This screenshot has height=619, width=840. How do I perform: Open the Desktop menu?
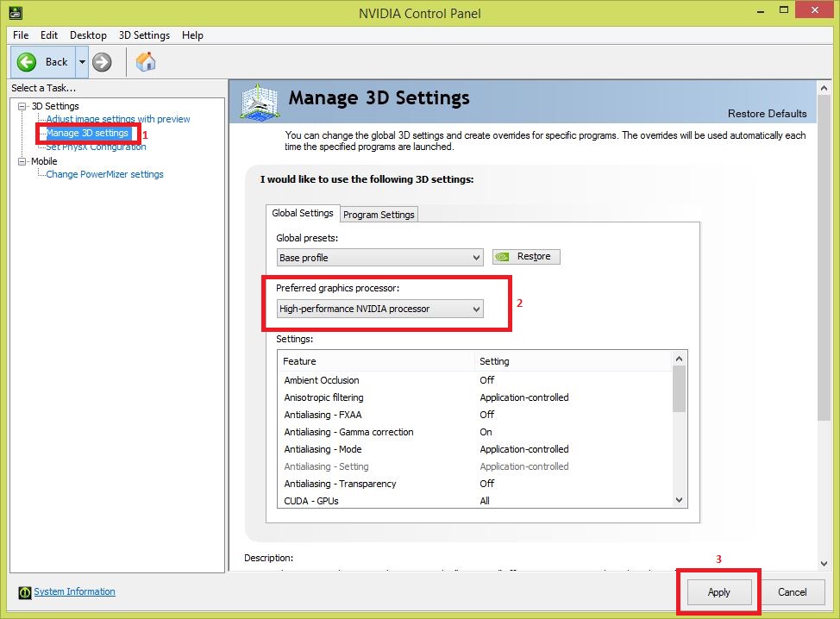pyautogui.click(x=87, y=35)
